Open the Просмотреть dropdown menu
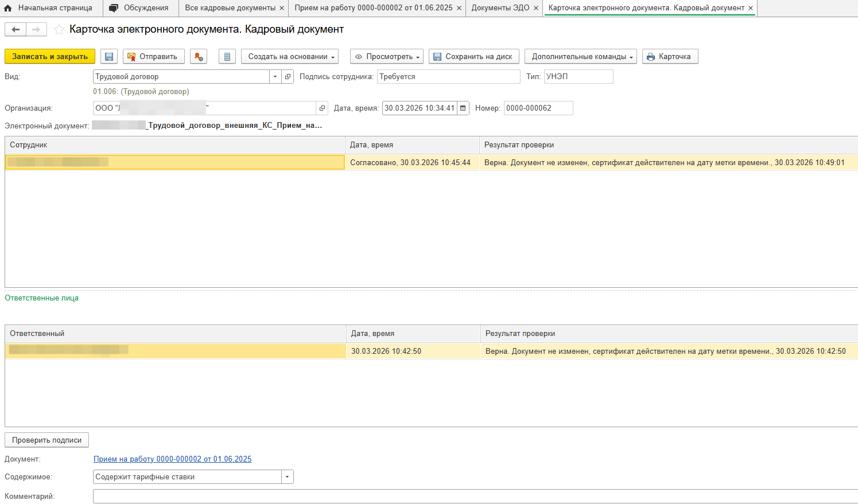The image size is (858, 504). [x=387, y=57]
